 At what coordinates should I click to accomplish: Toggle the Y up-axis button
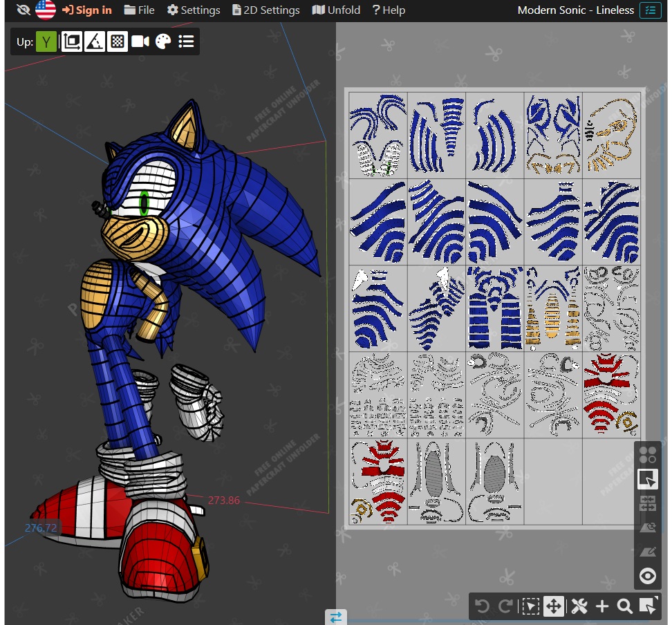click(46, 42)
